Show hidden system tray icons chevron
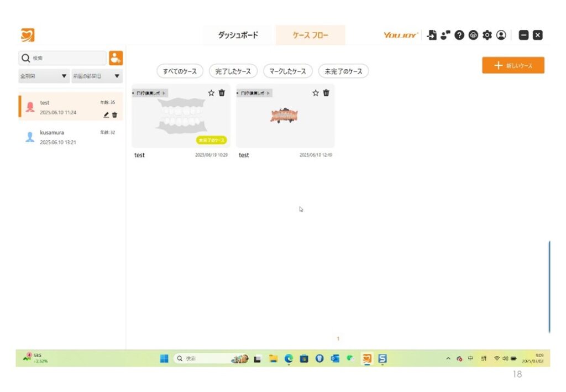This screenshot has height=392, width=566. pyautogui.click(x=448, y=359)
